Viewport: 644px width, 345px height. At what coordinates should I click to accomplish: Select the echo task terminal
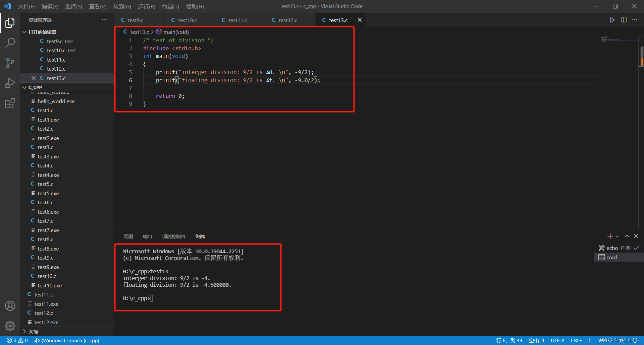click(619, 248)
